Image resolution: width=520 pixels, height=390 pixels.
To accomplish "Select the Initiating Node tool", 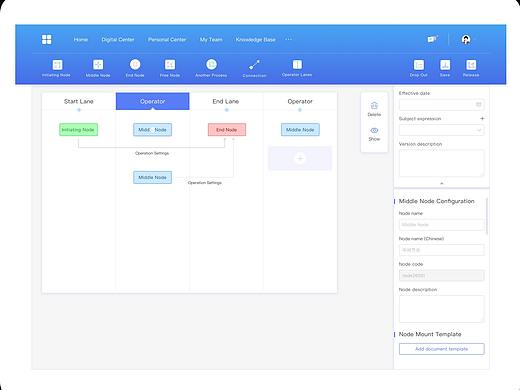I will coord(56,68).
